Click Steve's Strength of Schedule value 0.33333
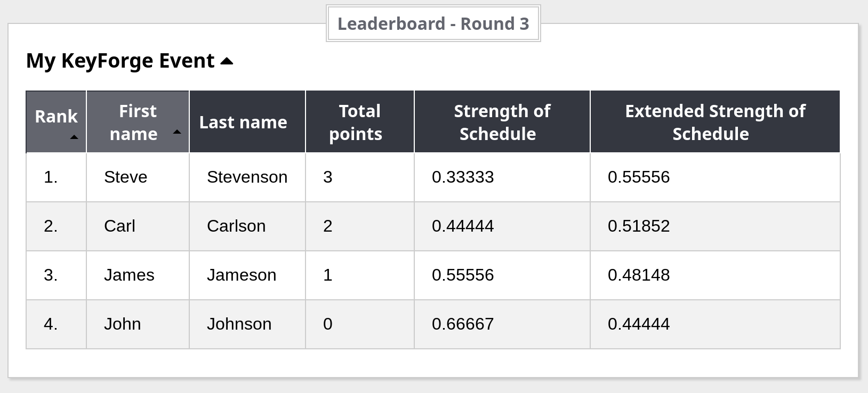This screenshot has height=393, width=868. click(463, 177)
